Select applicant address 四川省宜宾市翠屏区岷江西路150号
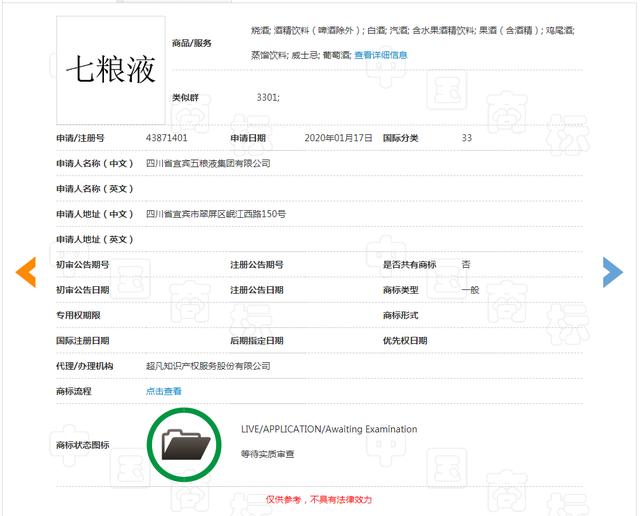 pos(216,214)
